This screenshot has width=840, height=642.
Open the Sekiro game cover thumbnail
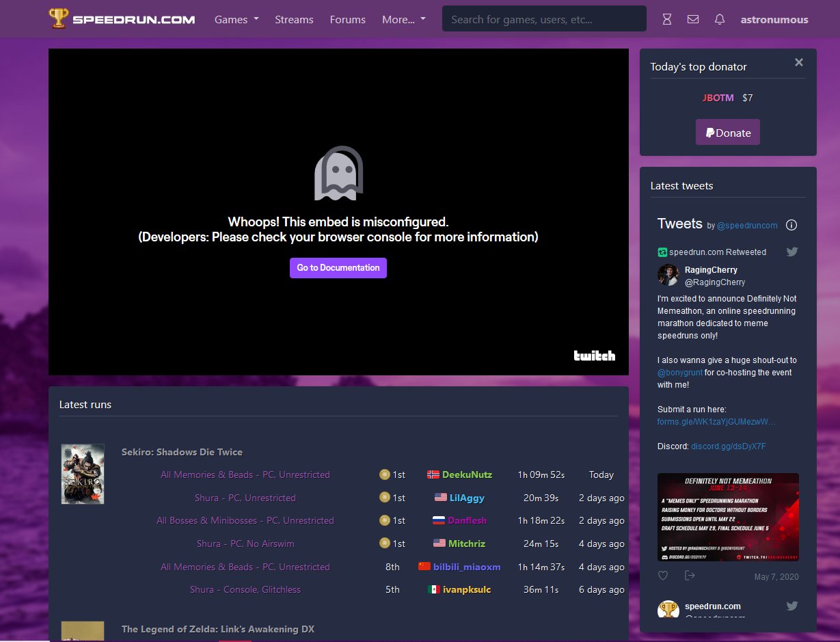(x=83, y=474)
